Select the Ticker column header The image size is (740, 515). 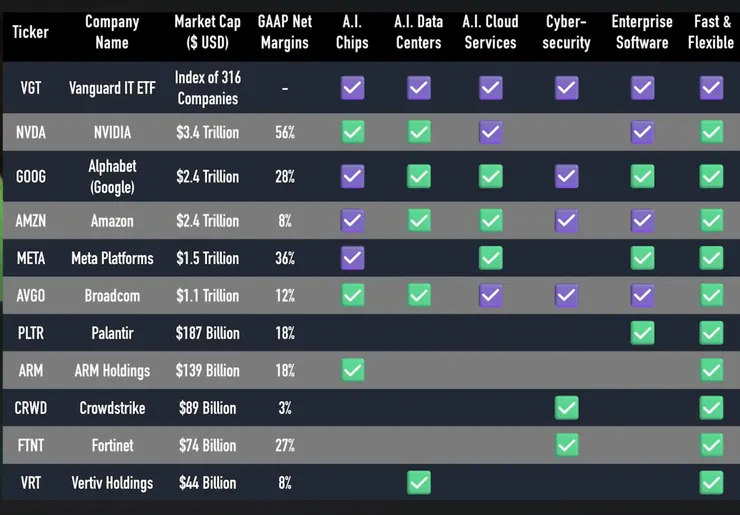click(x=30, y=32)
